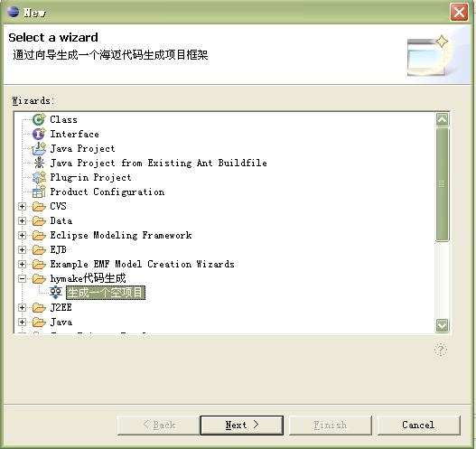The width and height of the screenshot is (476, 449).
Task: Click the Next button
Action: (242, 425)
